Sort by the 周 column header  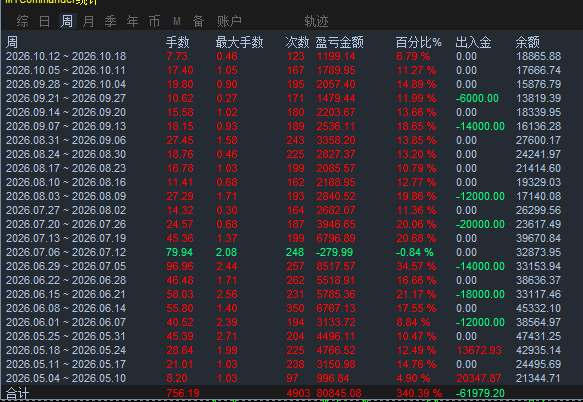[x=12, y=42]
